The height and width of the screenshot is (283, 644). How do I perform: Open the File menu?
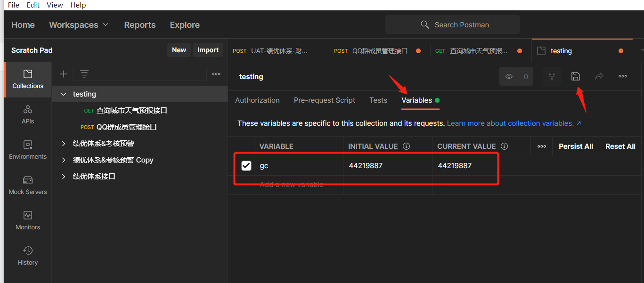pyautogui.click(x=14, y=5)
